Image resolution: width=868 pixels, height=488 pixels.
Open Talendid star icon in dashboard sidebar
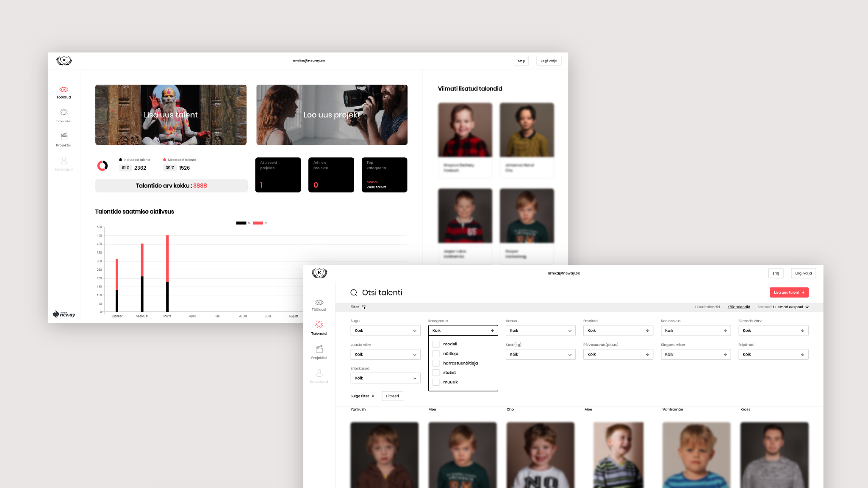pyautogui.click(x=64, y=112)
